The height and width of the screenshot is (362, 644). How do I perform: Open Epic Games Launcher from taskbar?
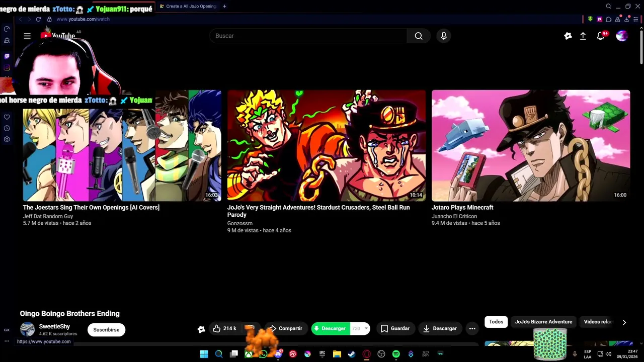point(323,354)
